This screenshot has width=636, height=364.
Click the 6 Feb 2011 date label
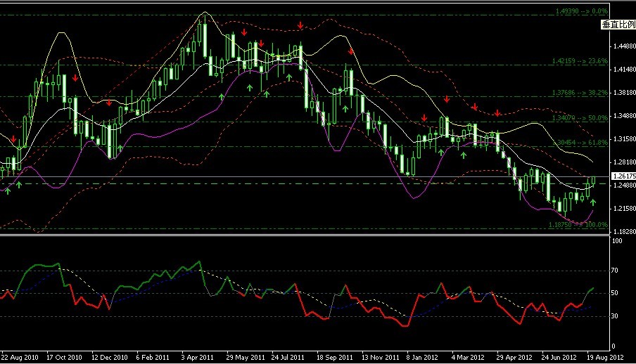coord(153,358)
